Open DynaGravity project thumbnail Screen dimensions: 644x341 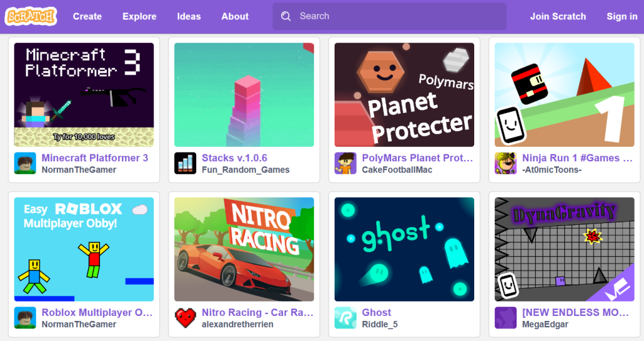point(565,249)
